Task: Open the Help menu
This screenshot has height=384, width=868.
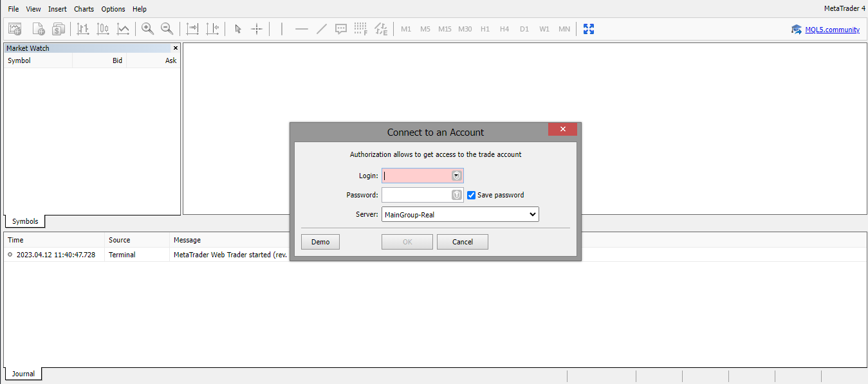Action: click(140, 9)
